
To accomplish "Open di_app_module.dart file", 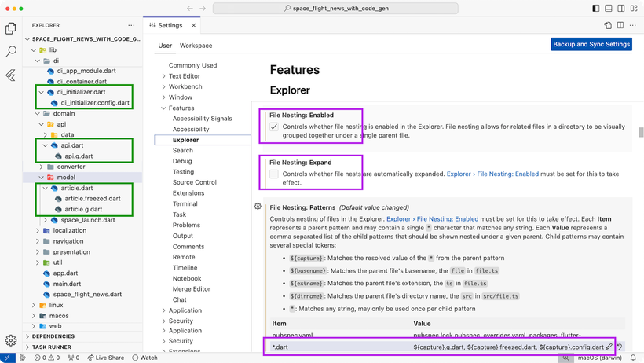I will pyautogui.click(x=86, y=71).
